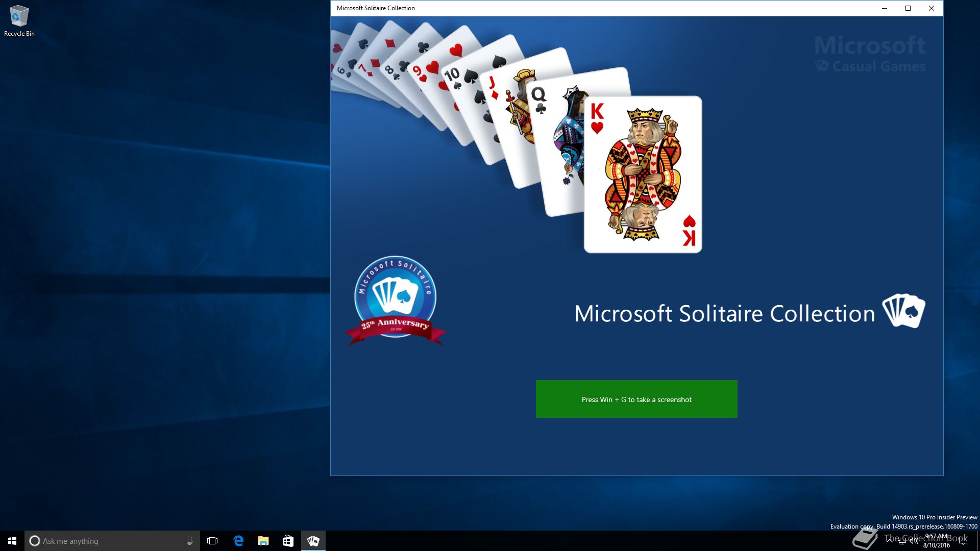Open the network status tray icon
Viewport: 980px width, 551px height.
coord(902,541)
